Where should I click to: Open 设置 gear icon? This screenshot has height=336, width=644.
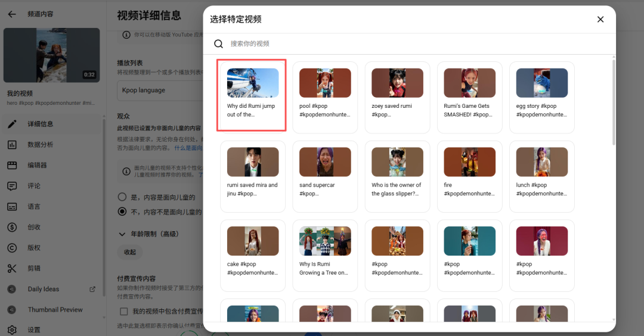pyautogui.click(x=12, y=330)
